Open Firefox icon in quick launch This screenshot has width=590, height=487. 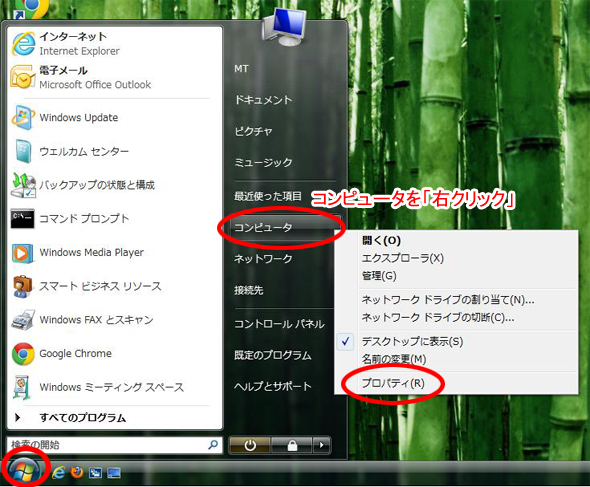77,472
